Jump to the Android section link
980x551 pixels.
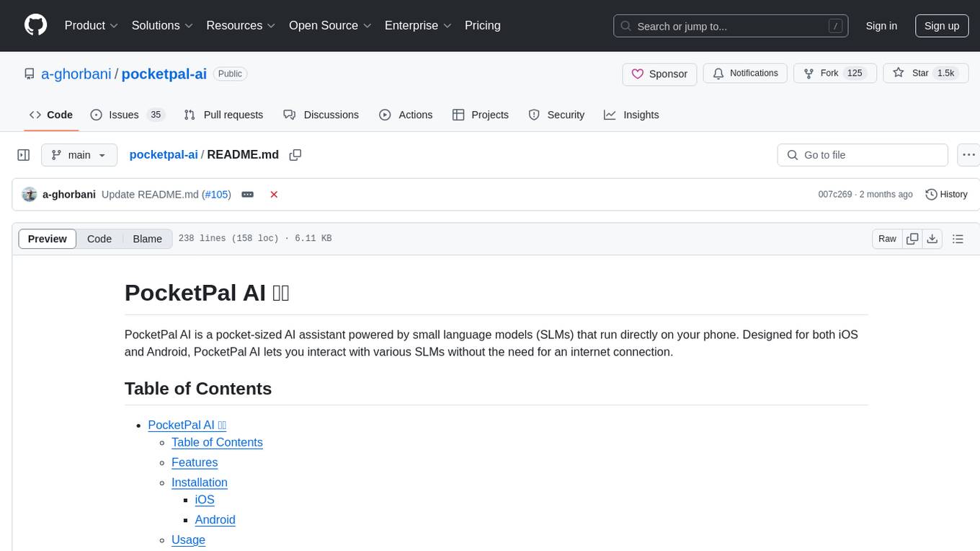215,520
